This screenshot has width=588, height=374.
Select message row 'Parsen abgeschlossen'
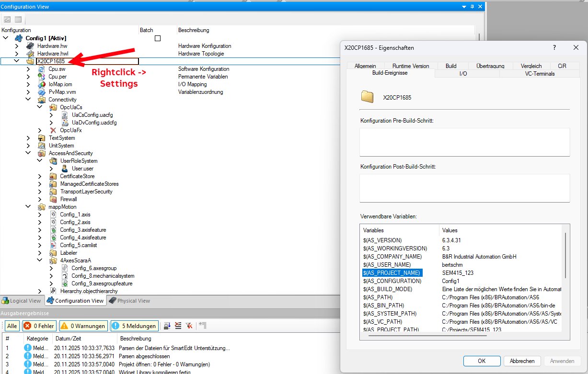tap(145, 356)
